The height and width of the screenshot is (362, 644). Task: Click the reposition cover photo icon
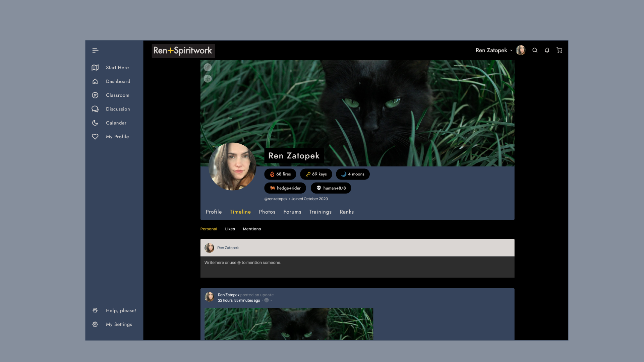coord(208,79)
